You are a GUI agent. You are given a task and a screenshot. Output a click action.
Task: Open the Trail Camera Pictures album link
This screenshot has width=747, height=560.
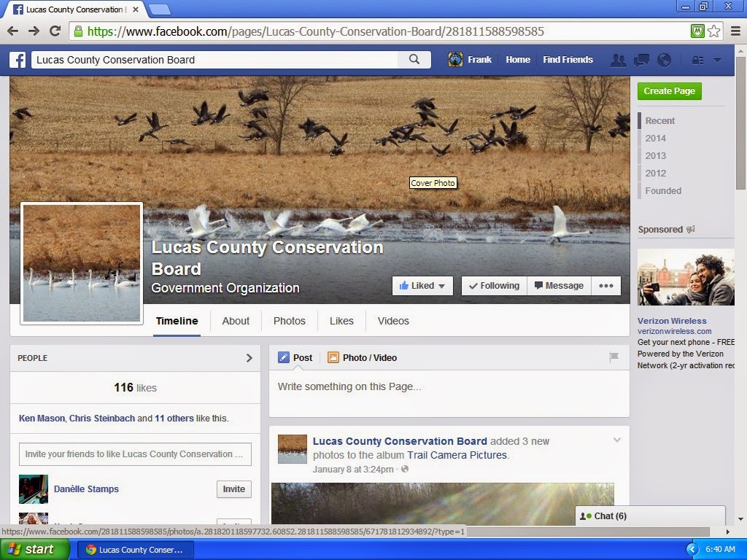pyautogui.click(x=457, y=455)
